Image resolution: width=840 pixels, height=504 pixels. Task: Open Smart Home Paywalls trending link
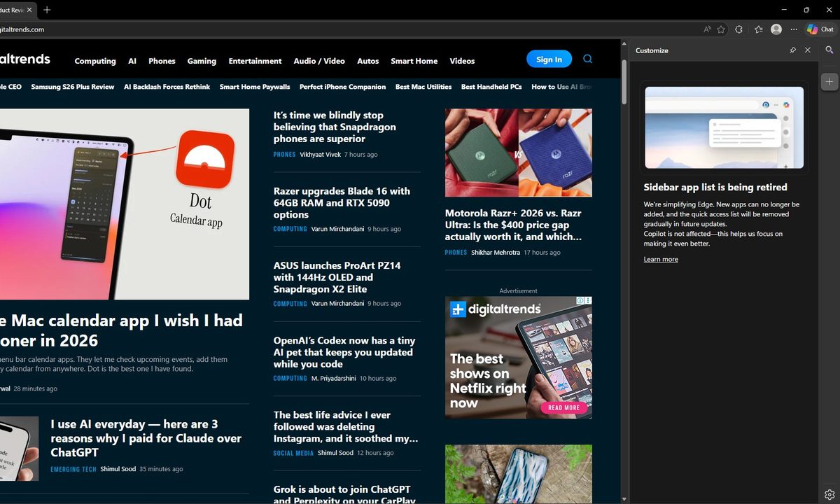click(255, 87)
